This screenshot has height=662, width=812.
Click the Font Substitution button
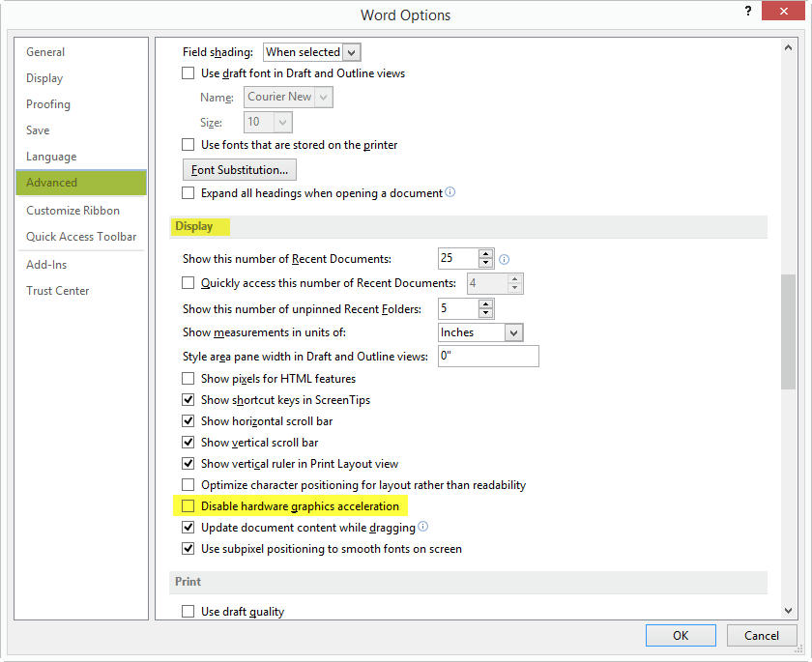[240, 170]
